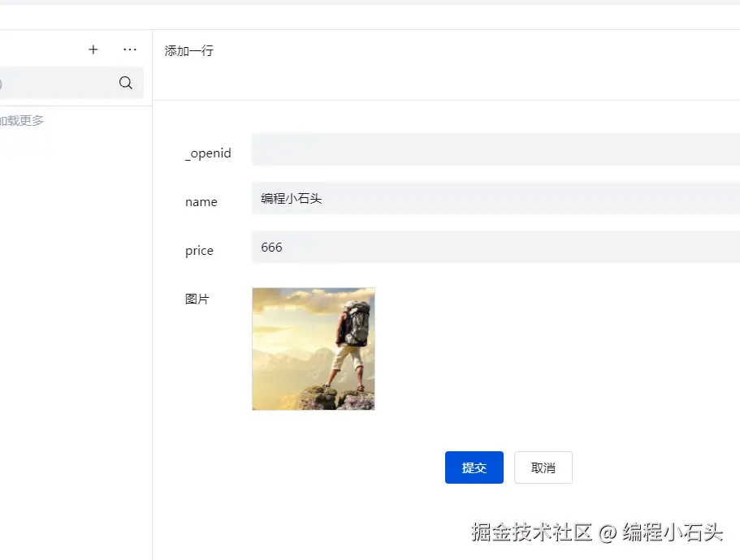Click the 图片 field label
740x560 pixels.
tap(197, 299)
